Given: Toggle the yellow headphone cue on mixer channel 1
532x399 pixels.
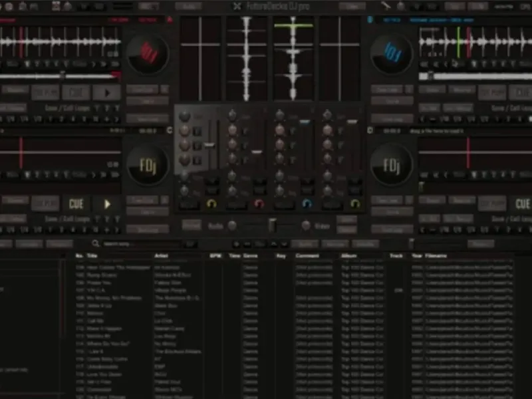Looking at the screenshot, I should 211,203.
